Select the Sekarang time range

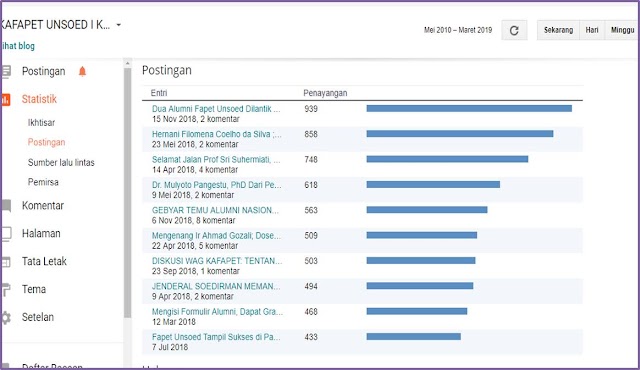coord(558,30)
